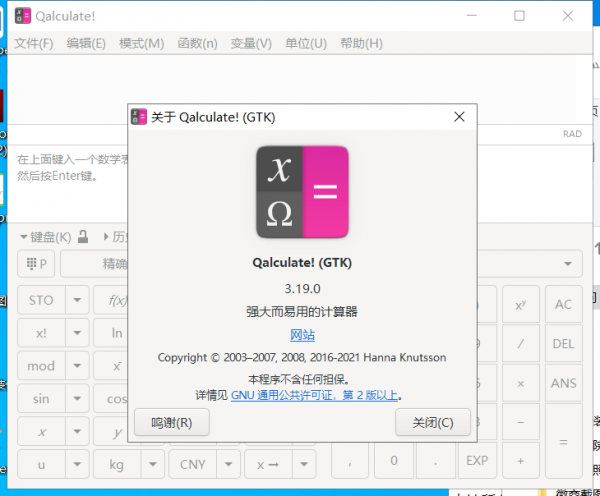Click the lock icon beside keypad expander
Viewport: 600px width, 496px height.
84,237
